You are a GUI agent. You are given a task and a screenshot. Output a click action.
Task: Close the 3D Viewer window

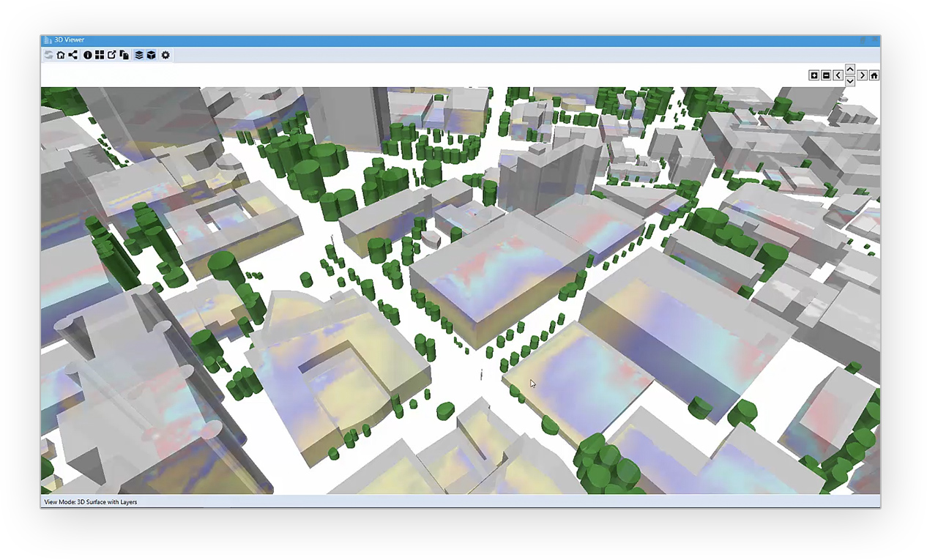[875, 40]
